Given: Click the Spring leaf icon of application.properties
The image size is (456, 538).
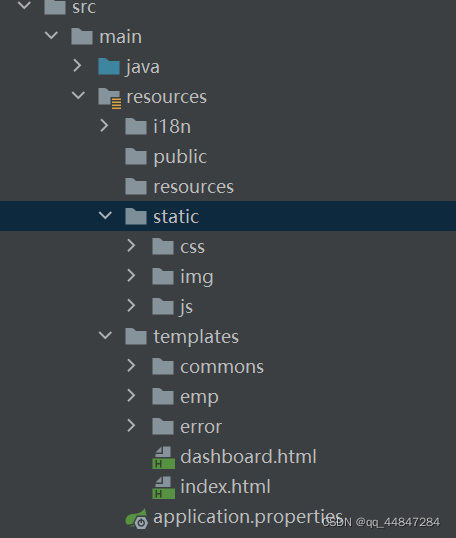Looking at the screenshot, I should 137,518.
